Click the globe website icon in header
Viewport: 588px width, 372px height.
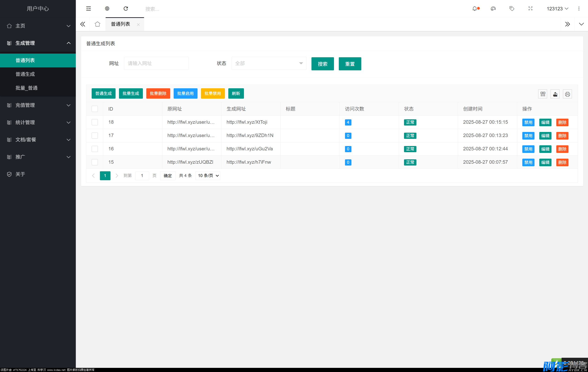pos(107,9)
